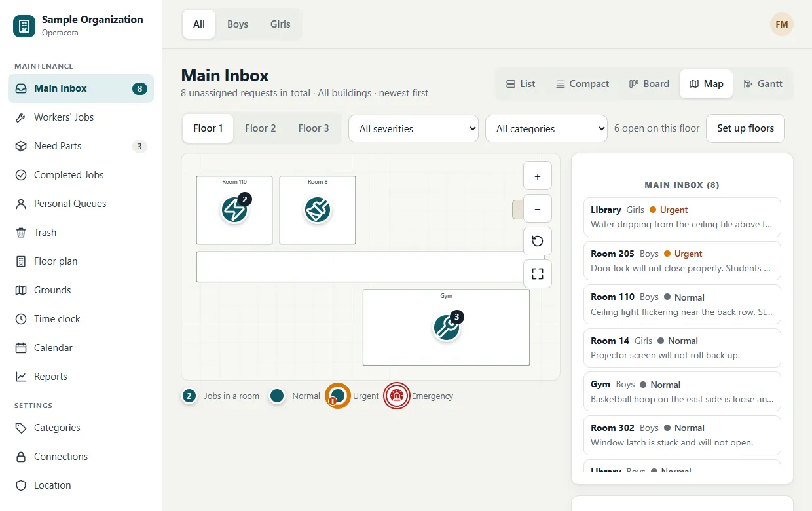Select the Map view
812x511 pixels.
click(706, 84)
